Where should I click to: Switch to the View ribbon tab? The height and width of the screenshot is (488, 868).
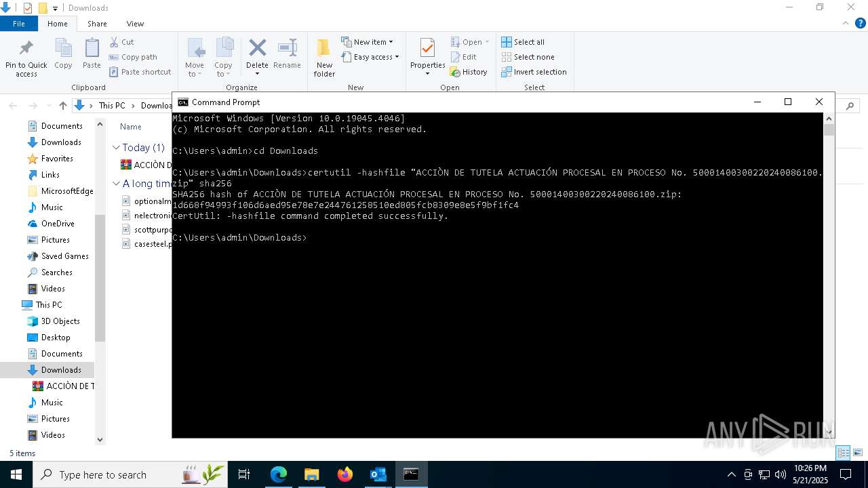[x=135, y=24]
